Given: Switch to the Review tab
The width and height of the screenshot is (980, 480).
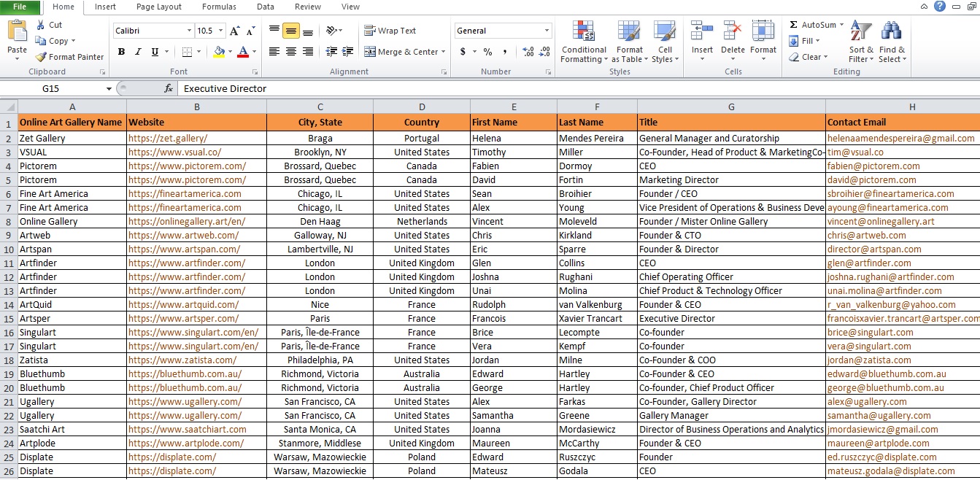Looking at the screenshot, I should tap(308, 7).
